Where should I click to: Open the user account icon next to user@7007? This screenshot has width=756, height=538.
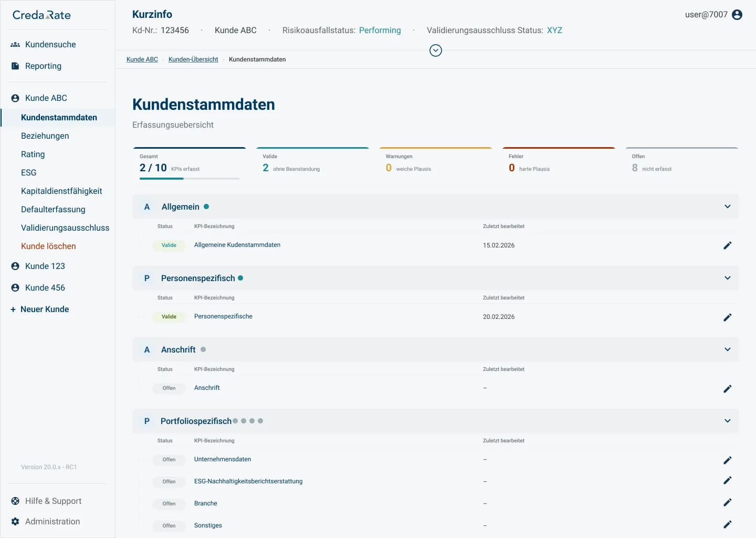[x=737, y=15]
